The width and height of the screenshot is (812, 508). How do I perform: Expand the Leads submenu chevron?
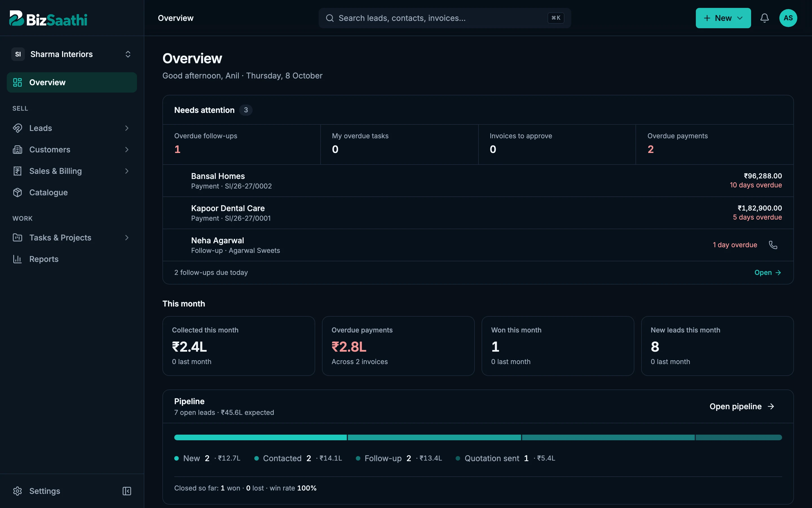(x=127, y=128)
